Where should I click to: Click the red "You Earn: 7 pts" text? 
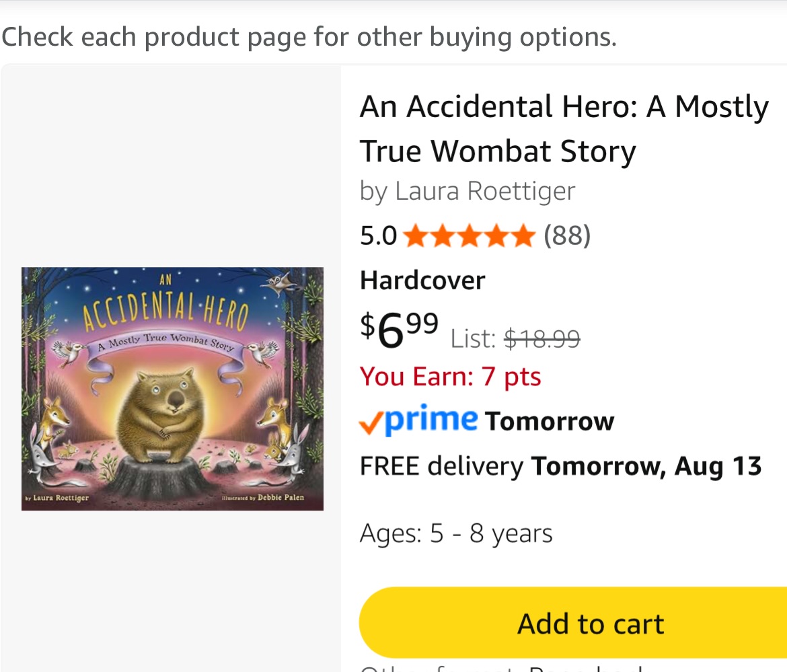coord(450,376)
